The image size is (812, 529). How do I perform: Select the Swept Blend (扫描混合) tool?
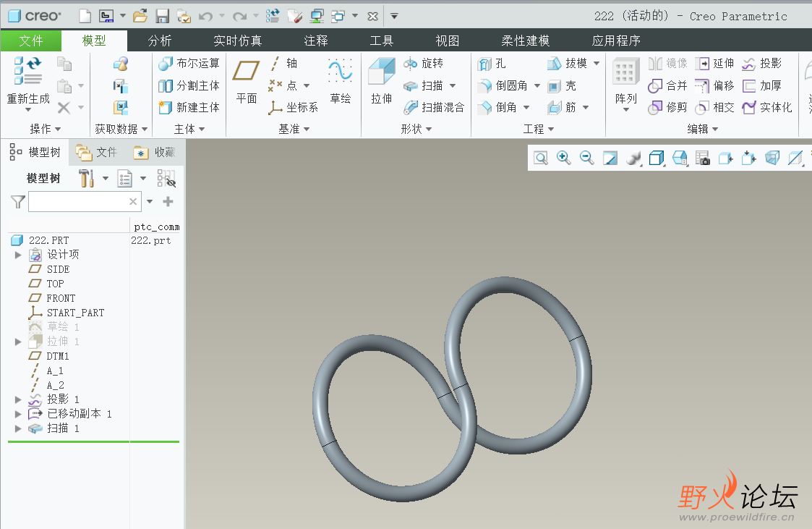click(x=434, y=107)
